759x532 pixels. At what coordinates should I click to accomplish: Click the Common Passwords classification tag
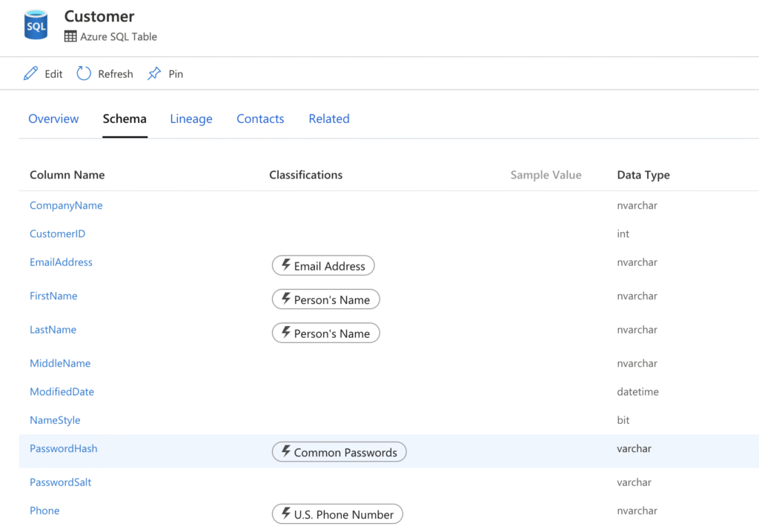[x=339, y=452]
